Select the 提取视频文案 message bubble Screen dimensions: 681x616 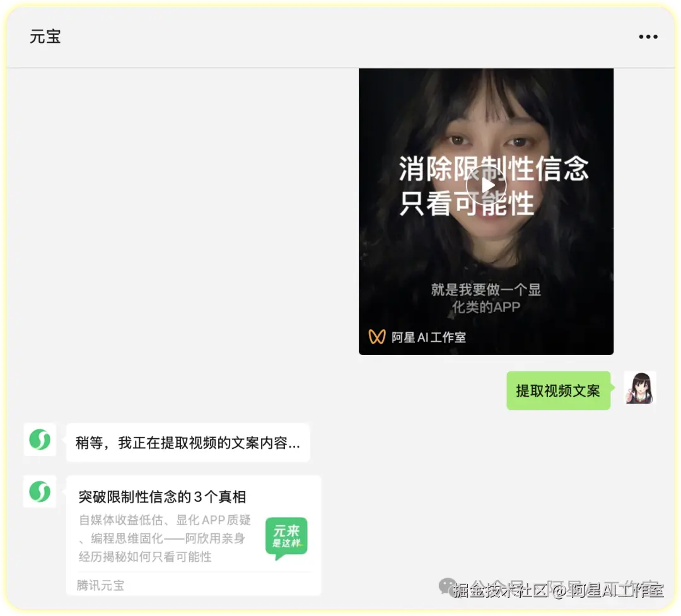pos(558,390)
